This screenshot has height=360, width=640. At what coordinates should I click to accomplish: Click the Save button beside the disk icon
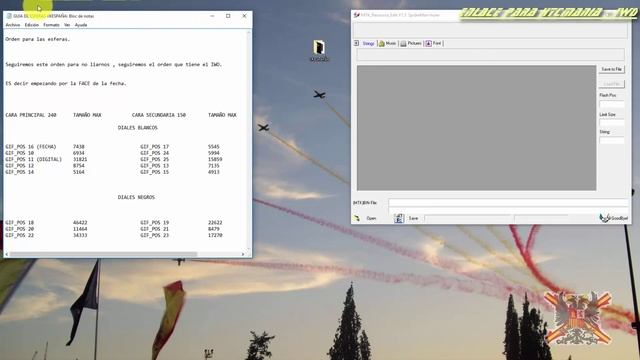(x=413, y=218)
